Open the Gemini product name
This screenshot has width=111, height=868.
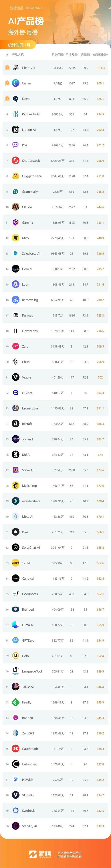tap(27, 269)
